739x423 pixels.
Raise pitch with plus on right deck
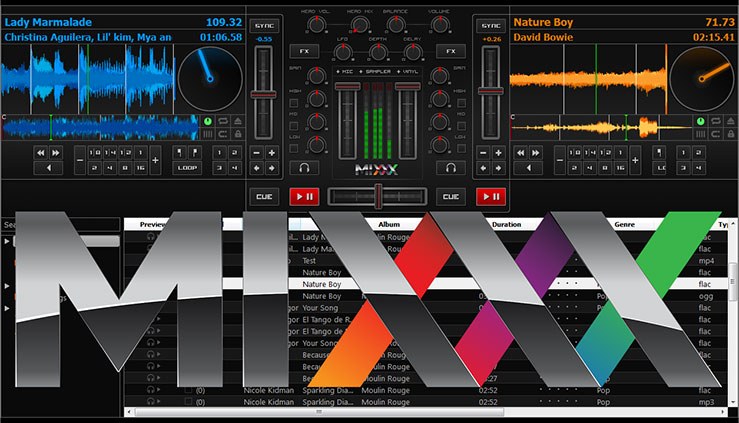click(x=498, y=153)
